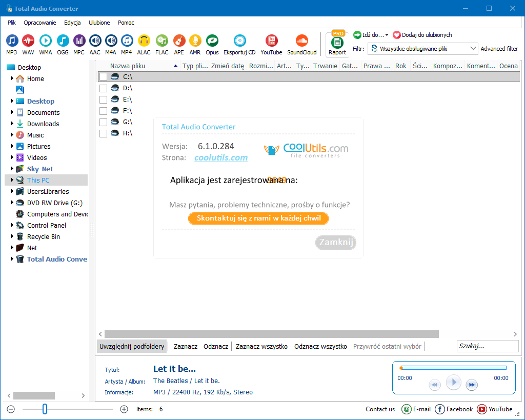Click Odznacz wszystko button
This screenshot has height=420, width=525.
point(320,346)
